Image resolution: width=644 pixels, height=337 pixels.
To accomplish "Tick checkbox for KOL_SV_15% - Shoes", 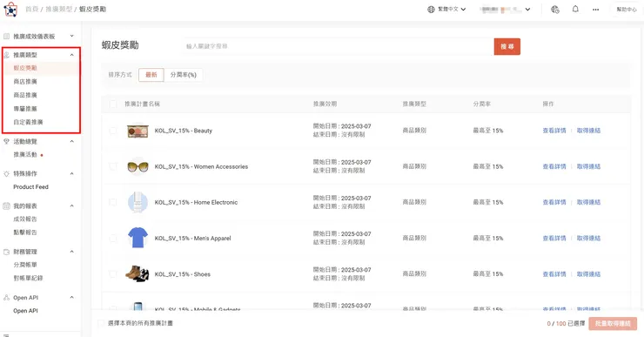I will (x=113, y=273).
